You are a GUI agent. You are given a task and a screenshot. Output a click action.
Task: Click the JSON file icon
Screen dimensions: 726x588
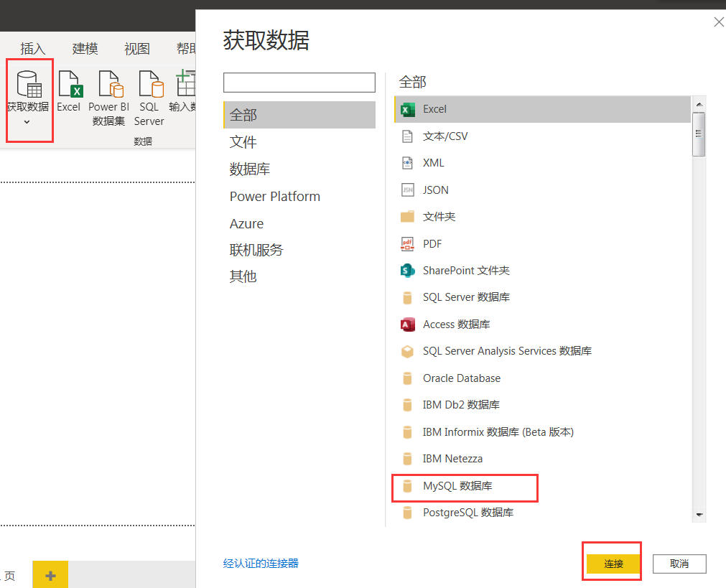[x=407, y=190]
